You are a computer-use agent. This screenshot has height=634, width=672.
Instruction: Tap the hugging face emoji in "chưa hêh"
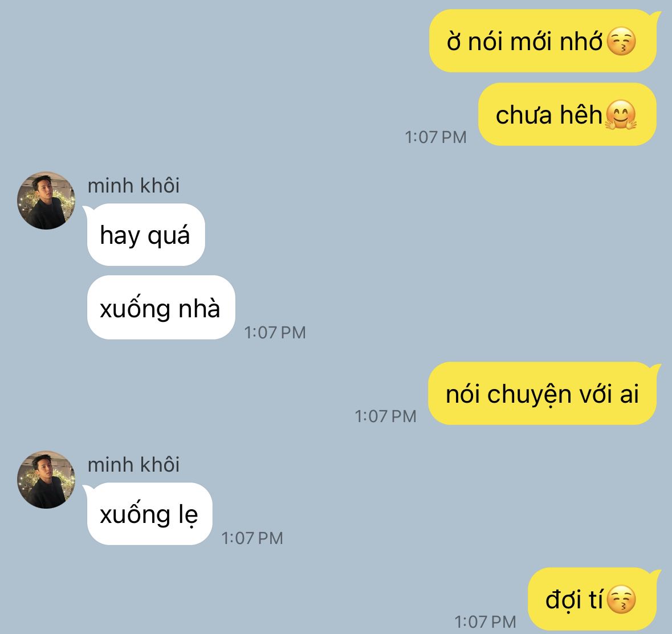tap(621, 115)
